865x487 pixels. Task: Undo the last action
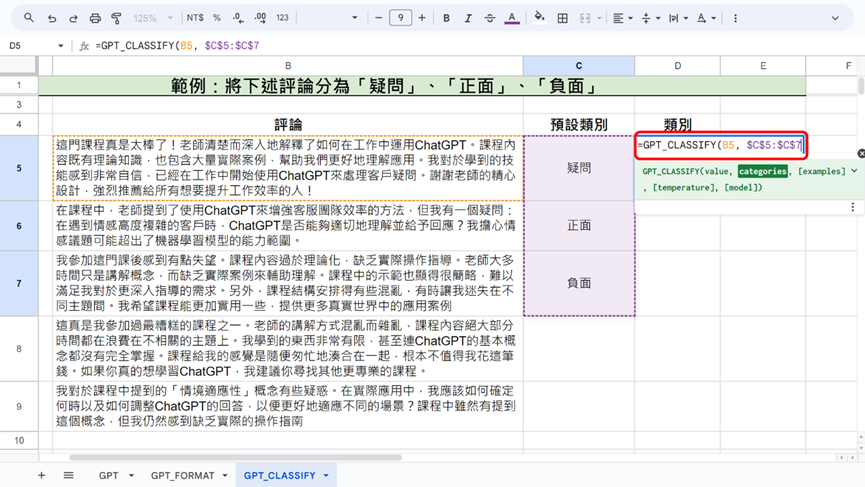[52, 18]
